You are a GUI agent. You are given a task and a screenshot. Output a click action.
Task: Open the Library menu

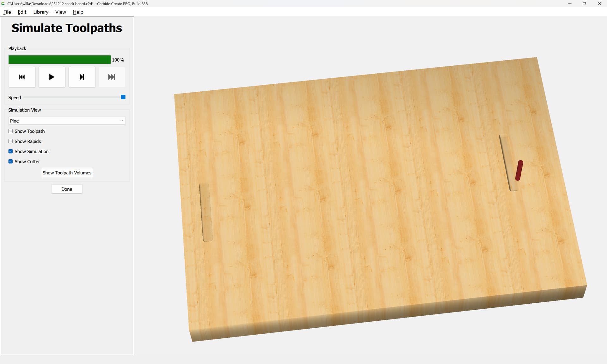pyautogui.click(x=41, y=12)
